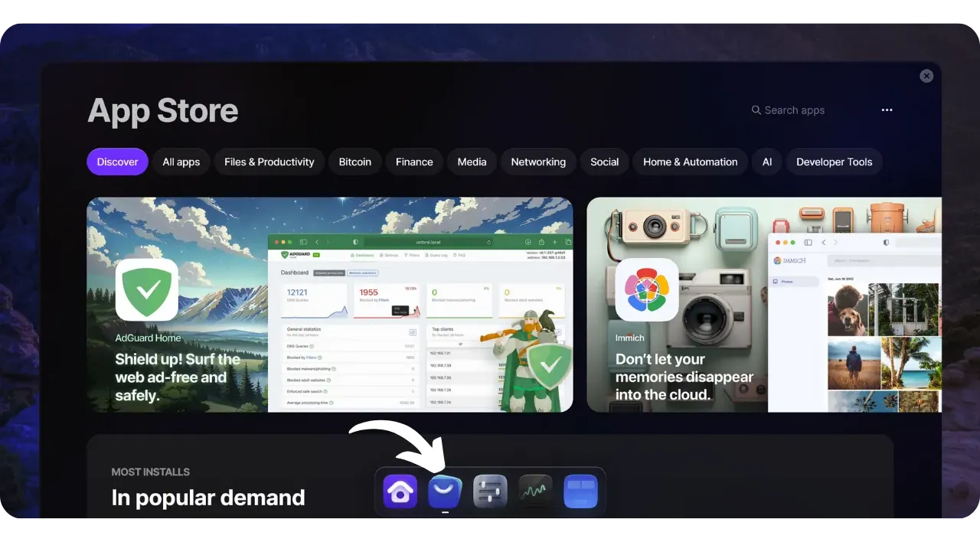Open the Networking category
Viewport: 980px width, 542px height.
pyautogui.click(x=538, y=162)
